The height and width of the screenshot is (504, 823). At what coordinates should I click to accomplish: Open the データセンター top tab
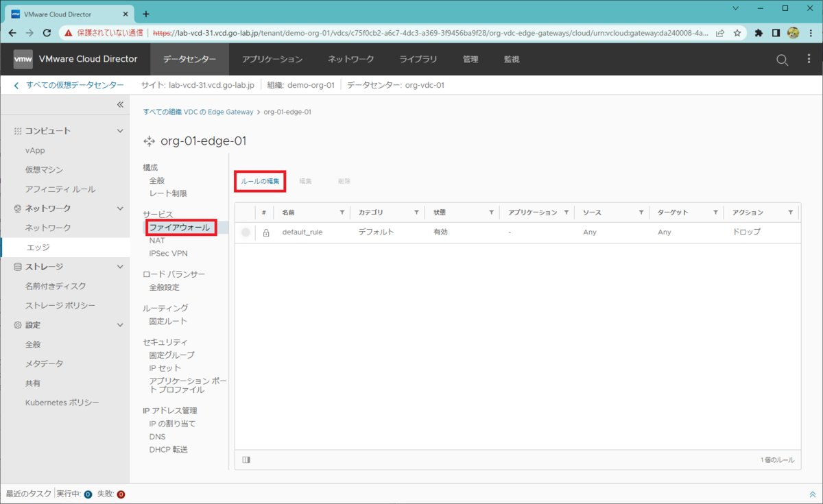tap(190, 60)
